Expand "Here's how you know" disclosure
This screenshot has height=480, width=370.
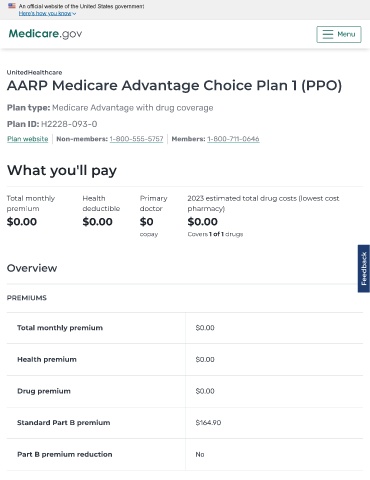tap(47, 13)
